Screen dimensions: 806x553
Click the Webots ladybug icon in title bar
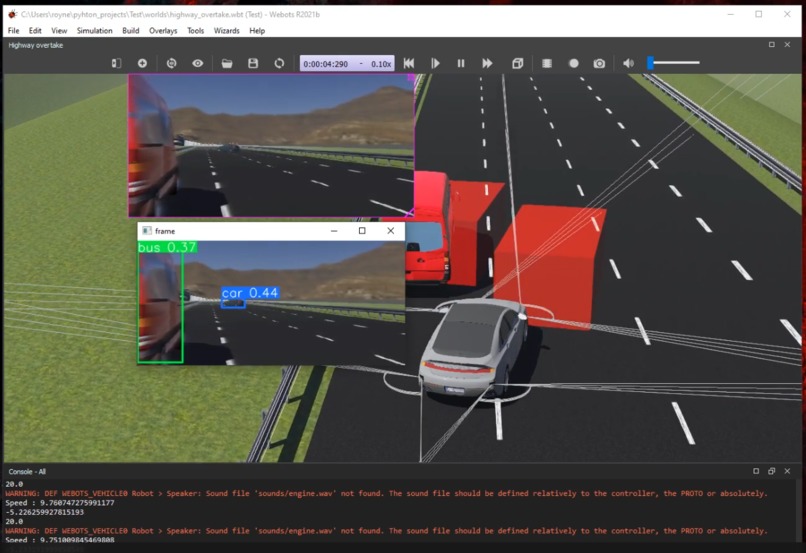pyautogui.click(x=12, y=14)
